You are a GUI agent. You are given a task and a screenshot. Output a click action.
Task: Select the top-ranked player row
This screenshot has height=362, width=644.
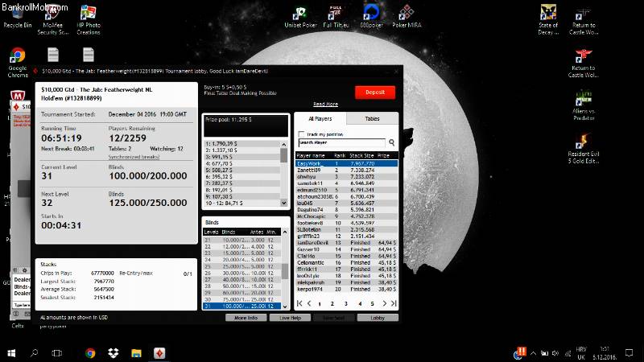pos(346,163)
